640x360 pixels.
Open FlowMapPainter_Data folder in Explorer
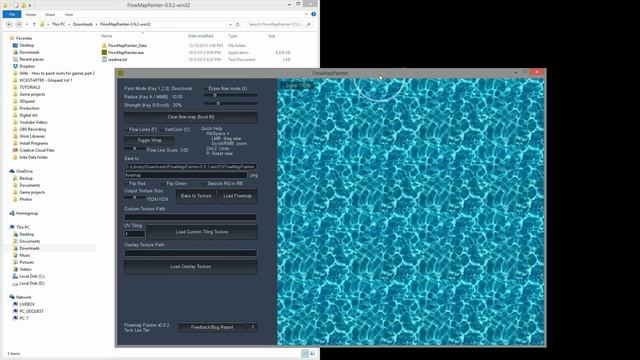(x=127, y=45)
